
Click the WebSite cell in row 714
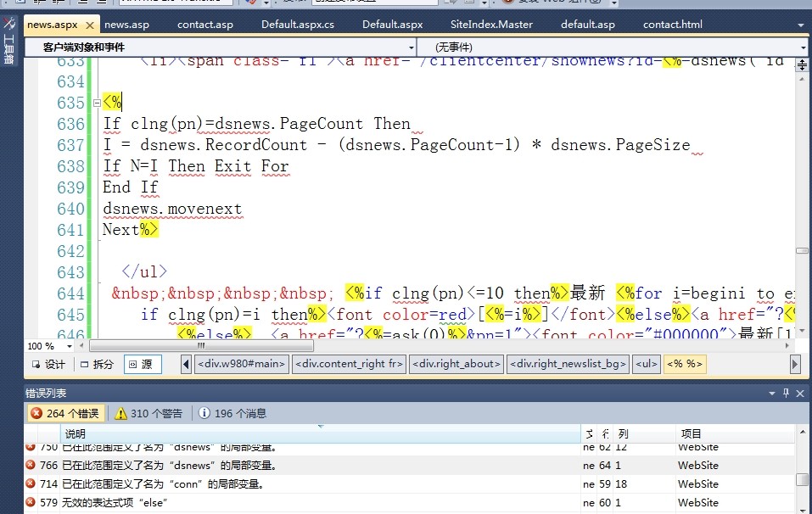pyautogui.click(x=698, y=484)
